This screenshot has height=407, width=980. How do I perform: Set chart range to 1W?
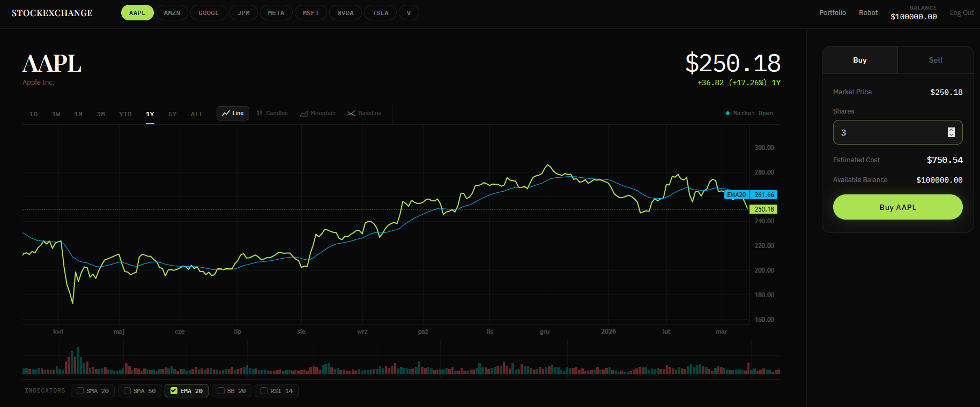[56, 114]
